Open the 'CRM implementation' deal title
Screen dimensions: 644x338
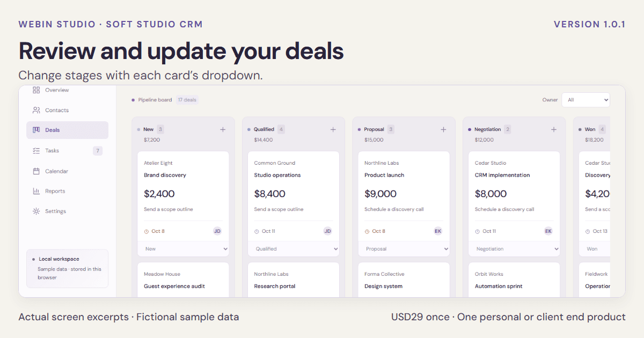pyautogui.click(x=502, y=175)
